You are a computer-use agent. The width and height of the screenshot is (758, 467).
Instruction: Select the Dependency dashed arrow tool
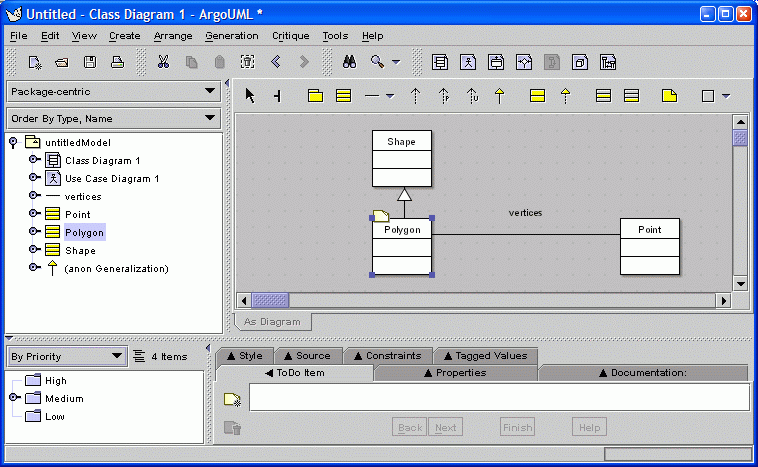click(x=415, y=96)
